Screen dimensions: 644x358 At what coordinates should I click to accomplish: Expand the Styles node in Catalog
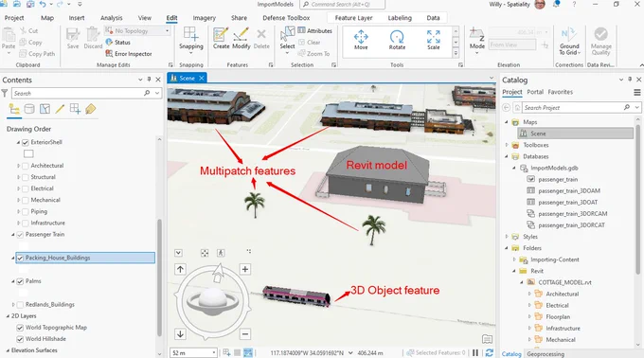(x=507, y=237)
